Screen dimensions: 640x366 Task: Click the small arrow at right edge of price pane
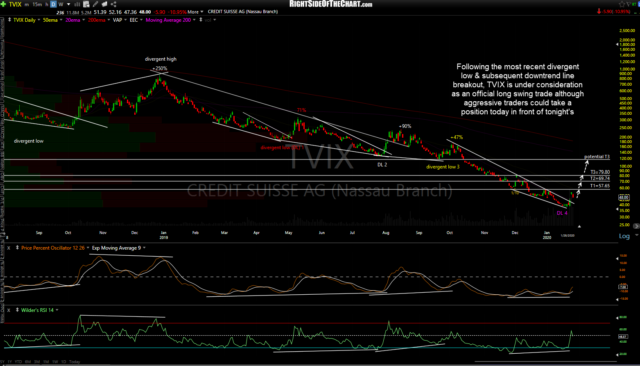636,226
